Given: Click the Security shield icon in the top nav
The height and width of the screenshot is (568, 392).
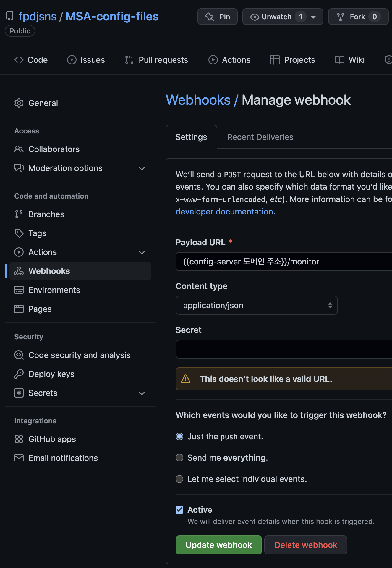Looking at the screenshot, I should pyautogui.click(x=388, y=60).
